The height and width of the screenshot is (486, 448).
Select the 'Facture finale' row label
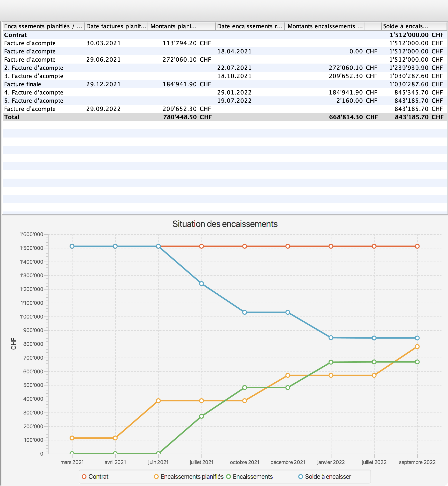pos(22,84)
